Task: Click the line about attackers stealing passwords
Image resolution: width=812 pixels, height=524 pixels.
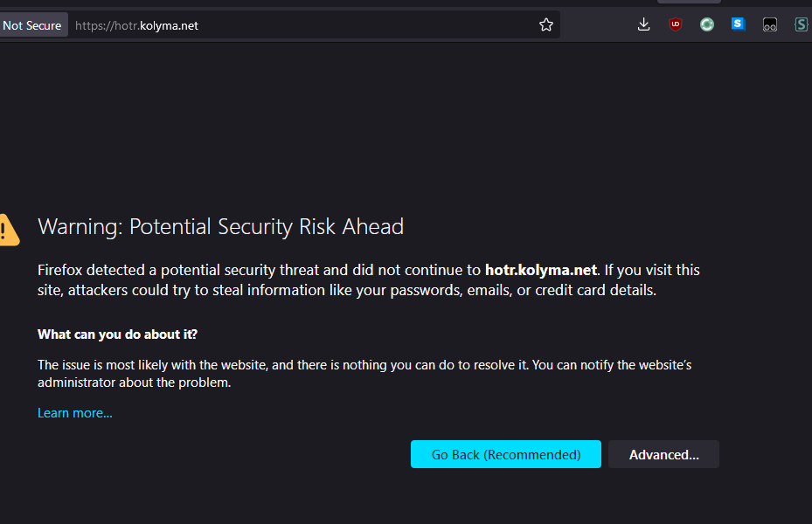Action: coord(346,290)
